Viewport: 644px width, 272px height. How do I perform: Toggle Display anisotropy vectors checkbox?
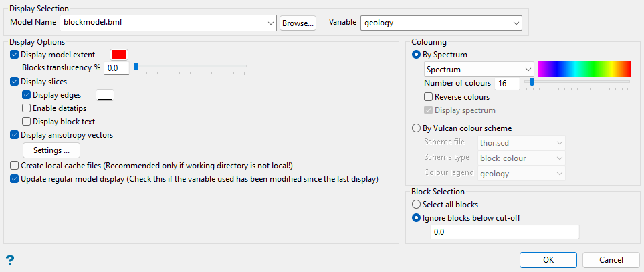(x=15, y=135)
